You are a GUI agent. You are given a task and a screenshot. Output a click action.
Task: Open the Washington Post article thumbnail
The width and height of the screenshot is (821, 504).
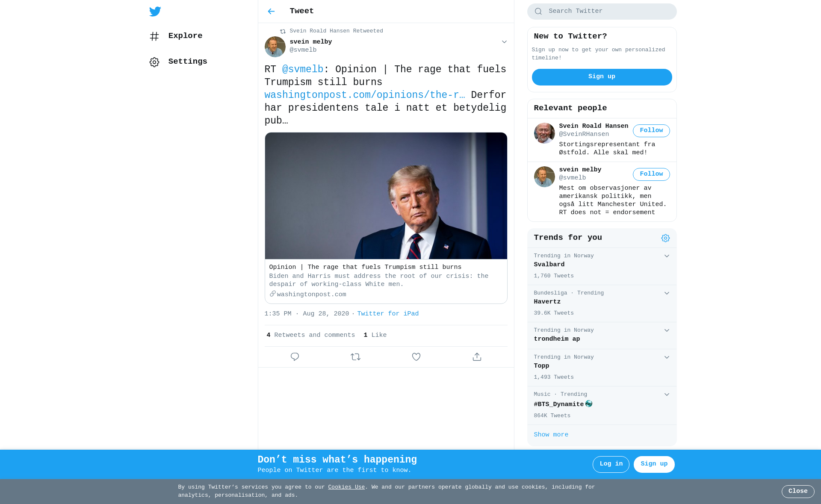[x=386, y=196]
